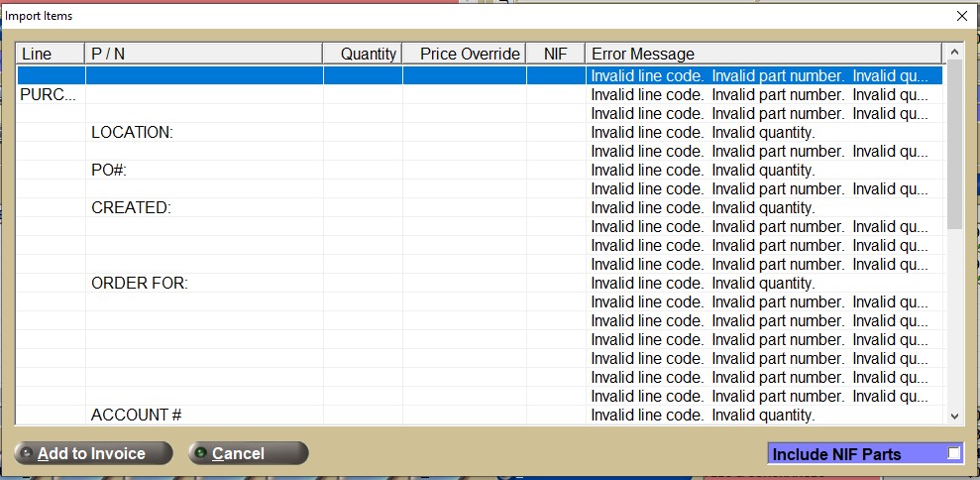The height and width of the screenshot is (480, 980).
Task: Enable the Include NIF Parts checkbox
Action: click(953, 454)
